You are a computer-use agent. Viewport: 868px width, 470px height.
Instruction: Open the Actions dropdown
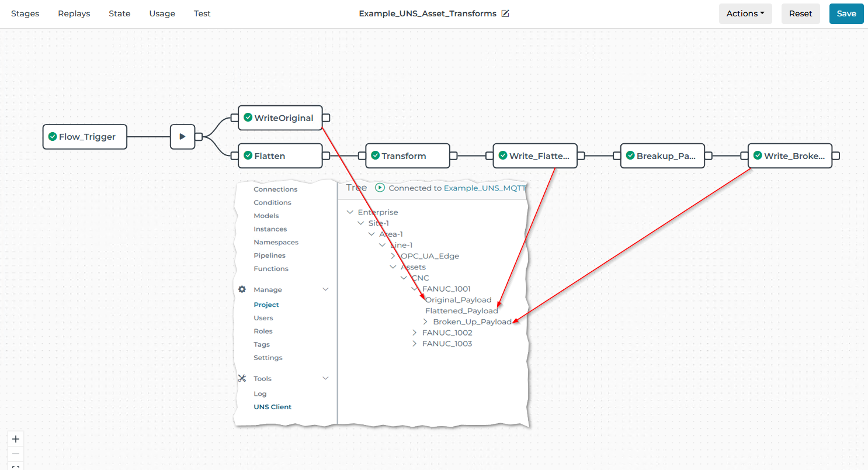[x=745, y=13]
